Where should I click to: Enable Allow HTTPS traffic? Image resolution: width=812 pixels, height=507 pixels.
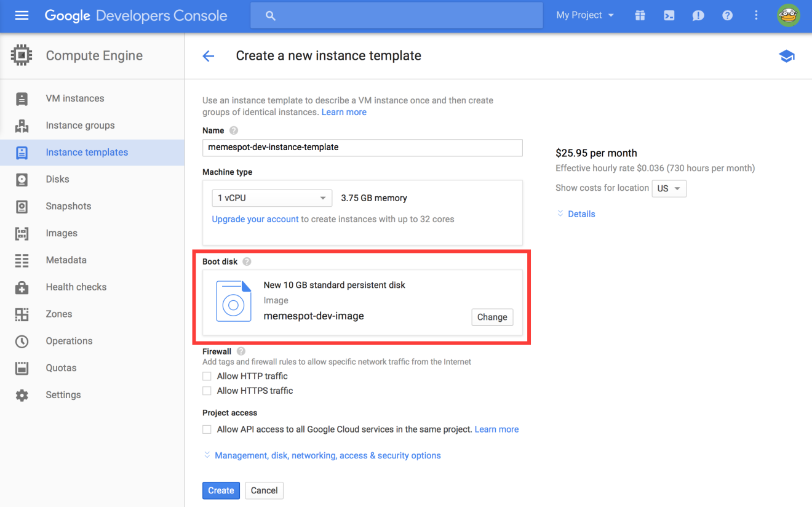tap(207, 390)
